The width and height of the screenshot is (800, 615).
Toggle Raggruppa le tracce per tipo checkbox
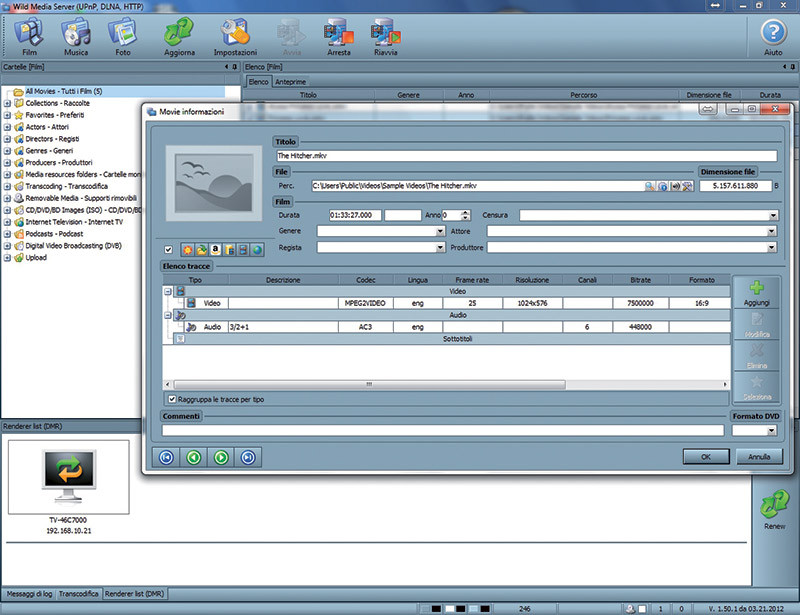172,399
